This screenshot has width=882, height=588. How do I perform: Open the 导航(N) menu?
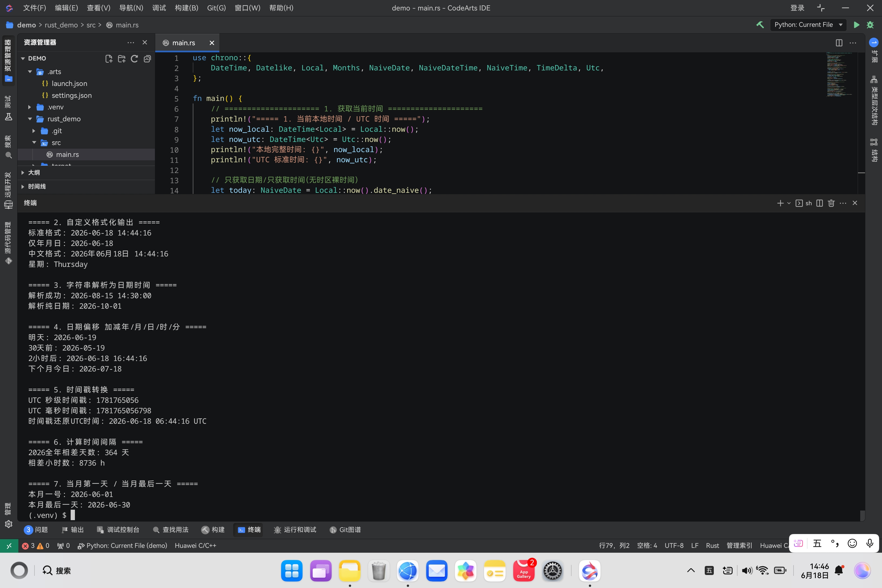(x=131, y=8)
